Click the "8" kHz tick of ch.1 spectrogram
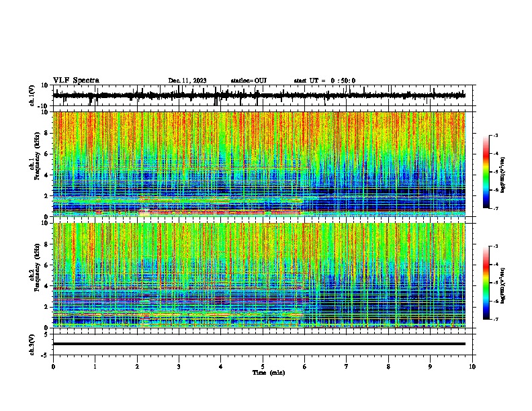The width and height of the screenshot is (532, 411). 46,133
